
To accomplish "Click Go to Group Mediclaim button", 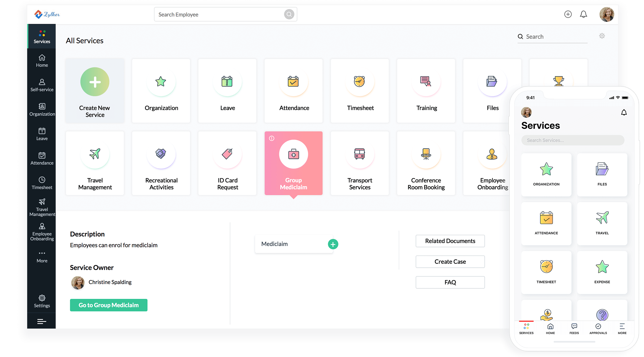I will pos(108,305).
